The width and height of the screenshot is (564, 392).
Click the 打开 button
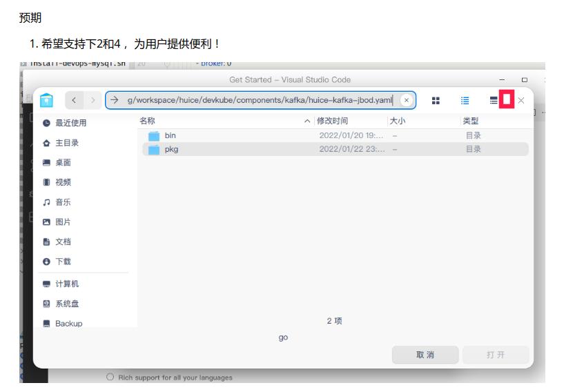point(496,355)
